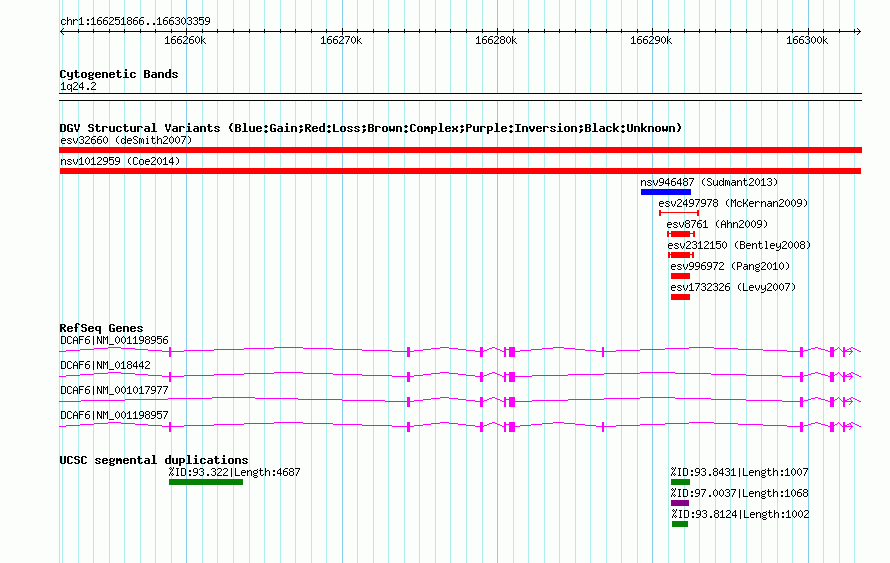Click the DCAF6|NM_001198956 transcript label
The width and height of the screenshot is (890, 563).
point(114,341)
